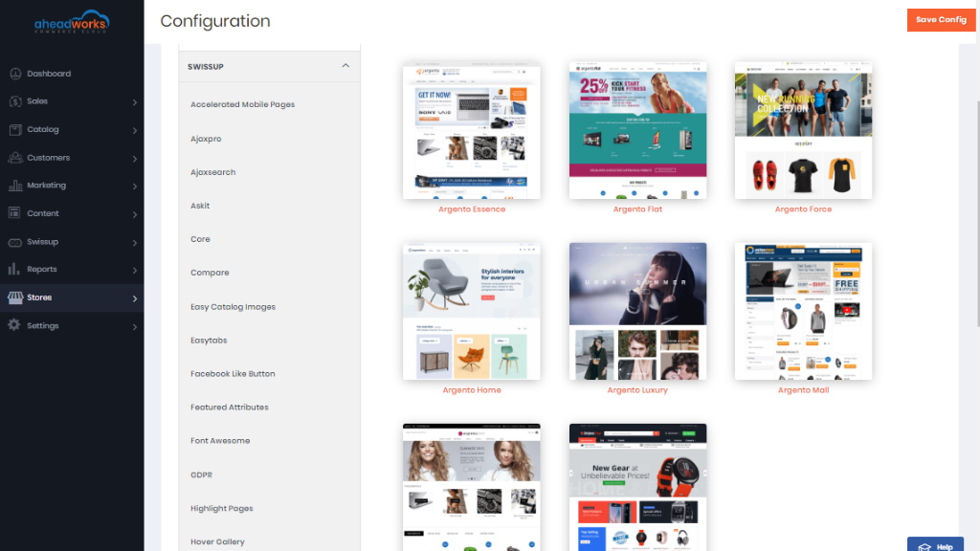The height and width of the screenshot is (551, 980).
Task: Expand the Settings submenu arrow
Action: click(x=134, y=326)
